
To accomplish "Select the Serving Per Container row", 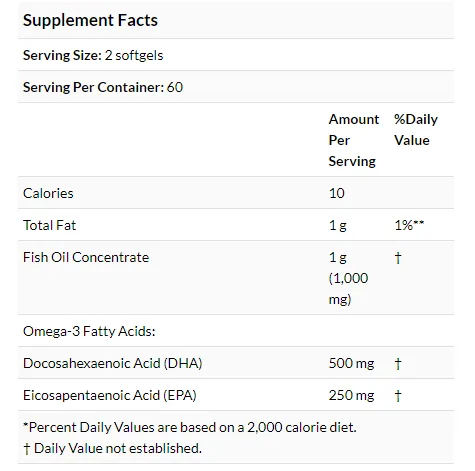I will [236, 87].
